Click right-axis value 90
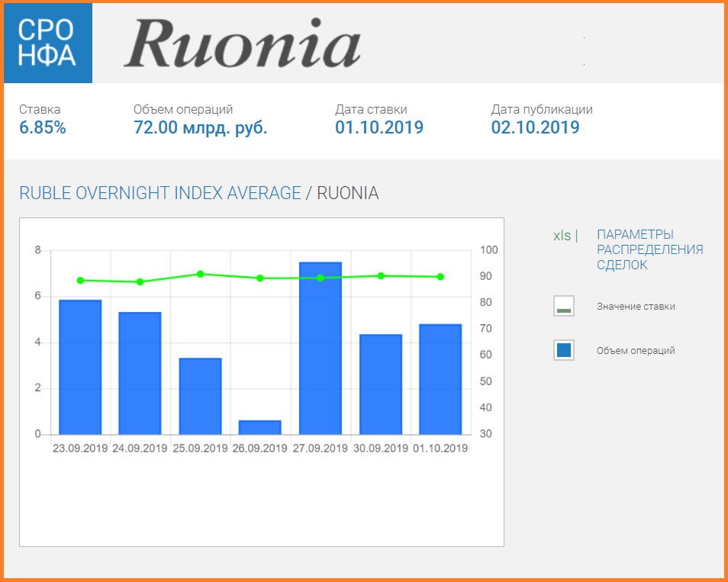 [485, 276]
